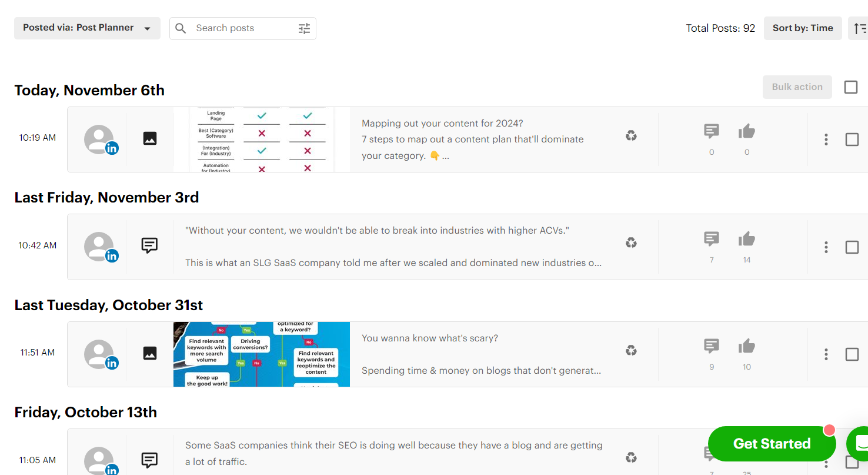This screenshot has width=868, height=475.
Task: Click recycle icon of 11:51 AM post
Action: pos(631,351)
